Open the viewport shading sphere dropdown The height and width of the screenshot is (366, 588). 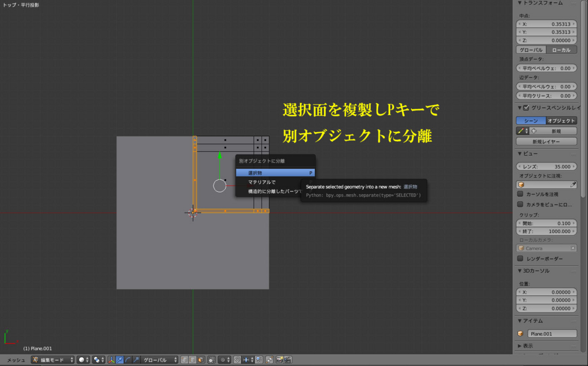click(83, 360)
